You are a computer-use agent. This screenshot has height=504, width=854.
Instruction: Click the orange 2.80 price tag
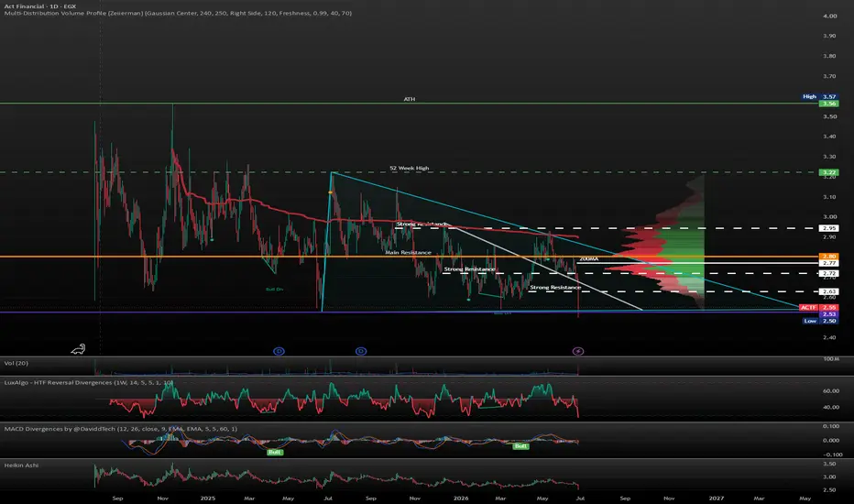point(829,256)
